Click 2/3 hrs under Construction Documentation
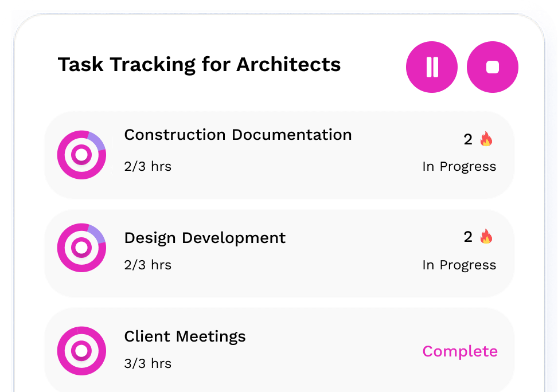Viewport: 558px width, 392px height. tap(148, 166)
